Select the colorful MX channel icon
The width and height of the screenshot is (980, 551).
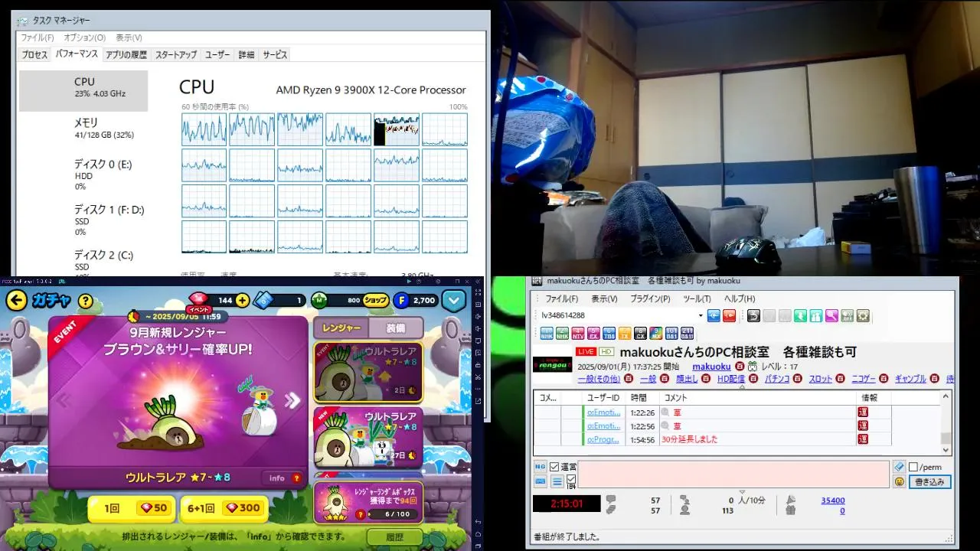(655, 334)
